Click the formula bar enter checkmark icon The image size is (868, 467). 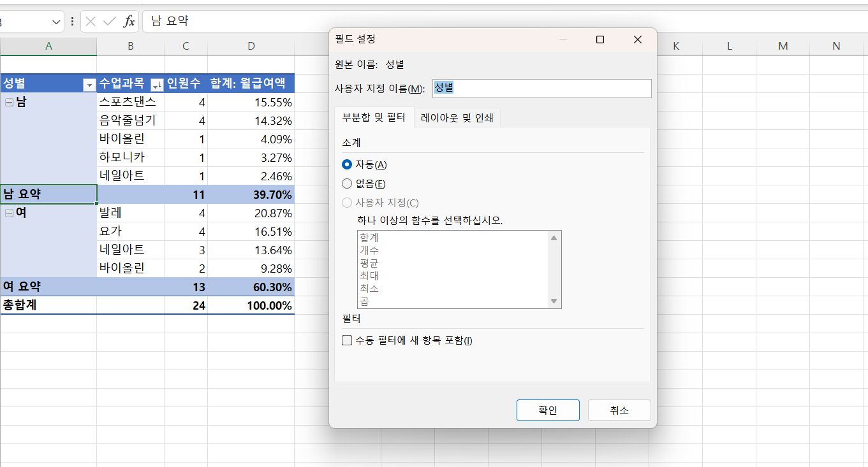coord(109,22)
